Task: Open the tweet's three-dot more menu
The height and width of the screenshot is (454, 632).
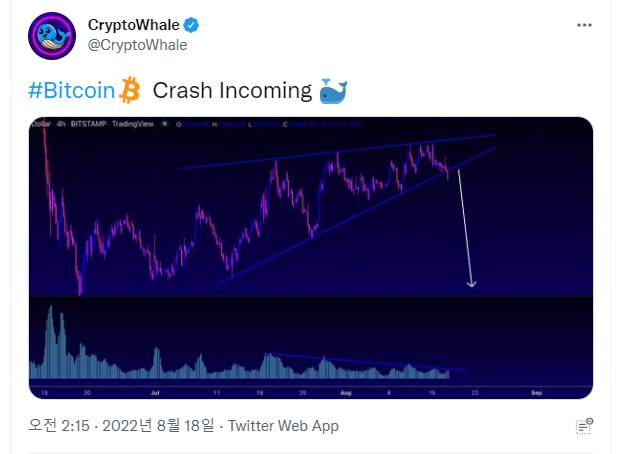Action: point(584,25)
